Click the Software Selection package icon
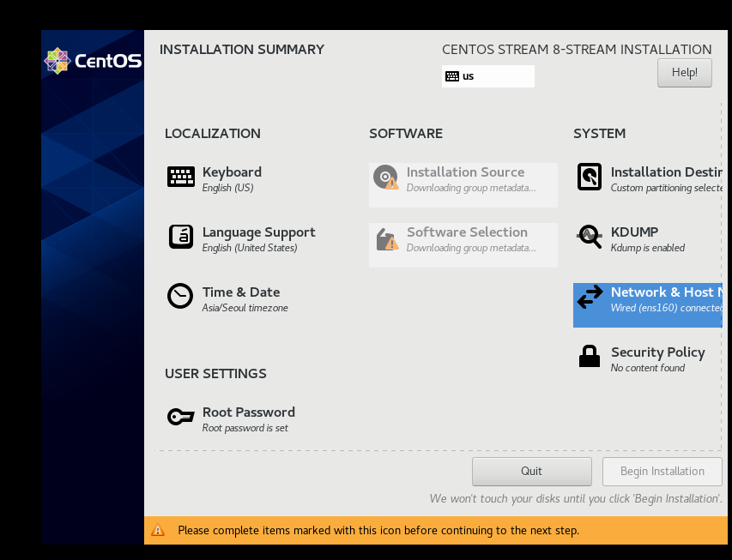The image size is (732, 560). (387, 239)
